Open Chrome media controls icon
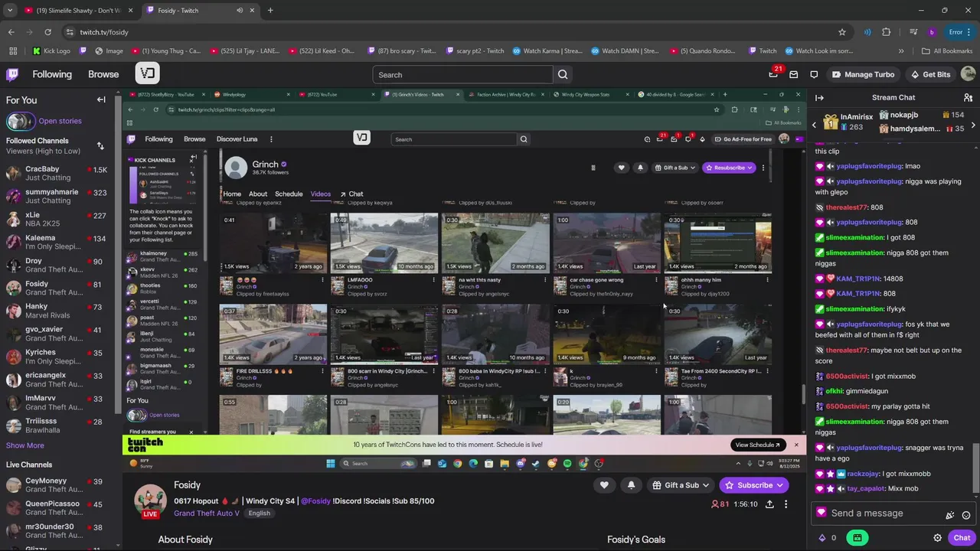The width and height of the screenshot is (980, 551). [913, 32]
